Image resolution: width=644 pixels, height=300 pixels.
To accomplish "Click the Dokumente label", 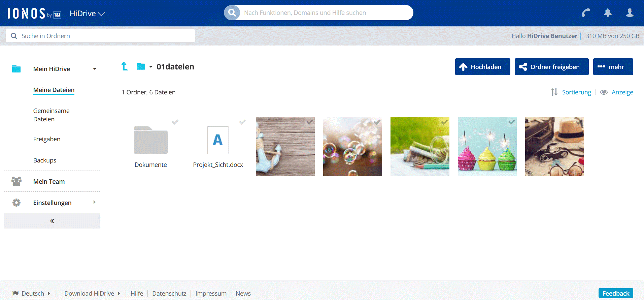I will pyautogui.click(x=151, y=164).
